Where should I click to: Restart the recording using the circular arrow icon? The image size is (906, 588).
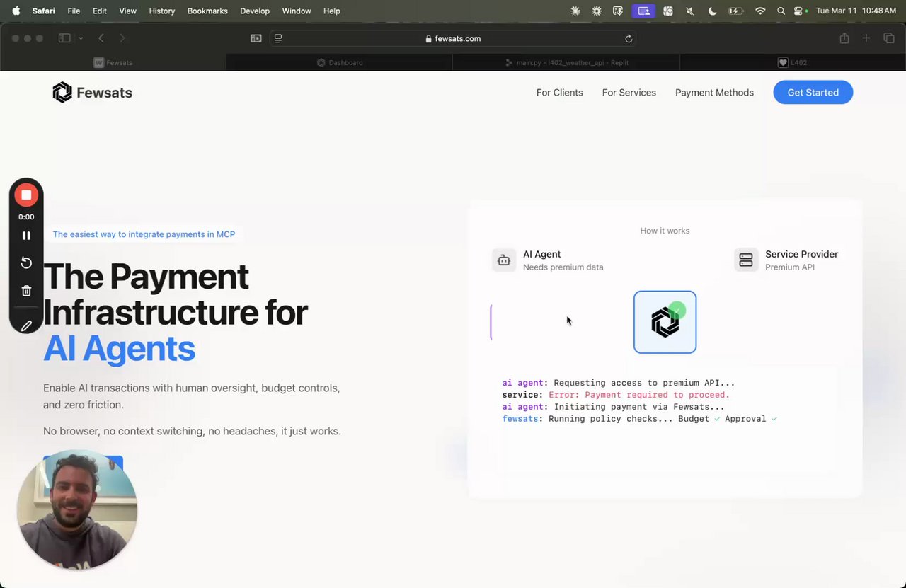click(x=26, y=263)
